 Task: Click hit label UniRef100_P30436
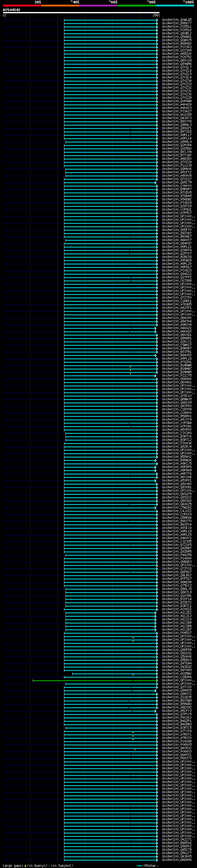click(x=177, y=443)
